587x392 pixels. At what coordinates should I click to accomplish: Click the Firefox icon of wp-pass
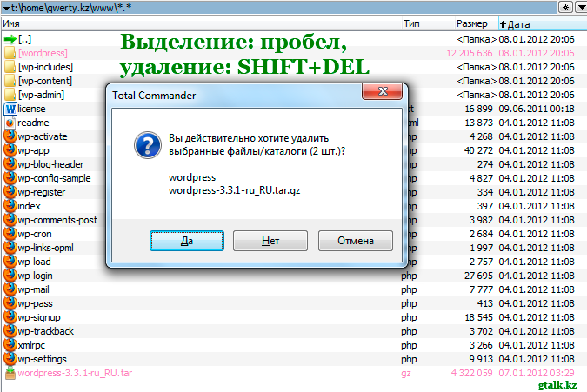tap(10, 303)
